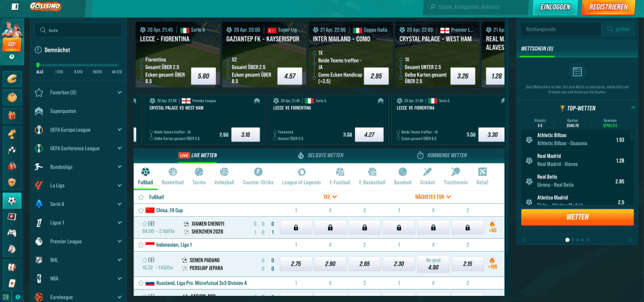Click the Superquoten arrows icon in the sidebar
Viewport: 644px width, 302px height.
click(39, 111)
